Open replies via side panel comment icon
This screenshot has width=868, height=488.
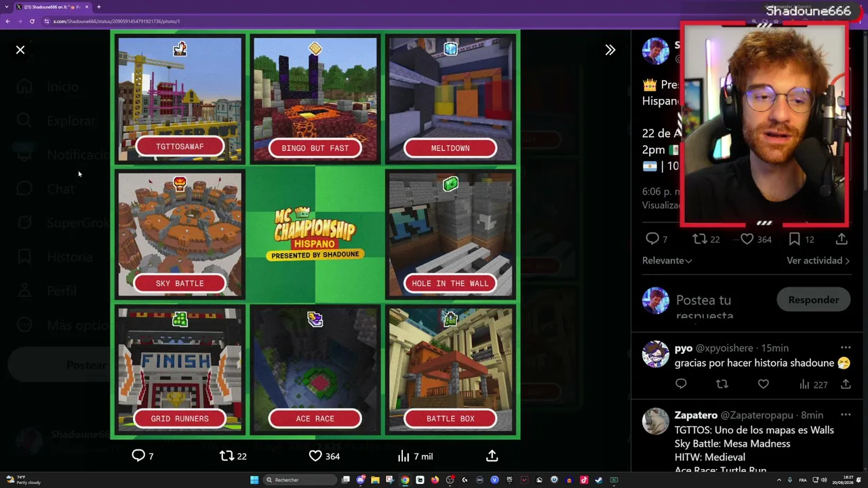click(x=656, y=239)
